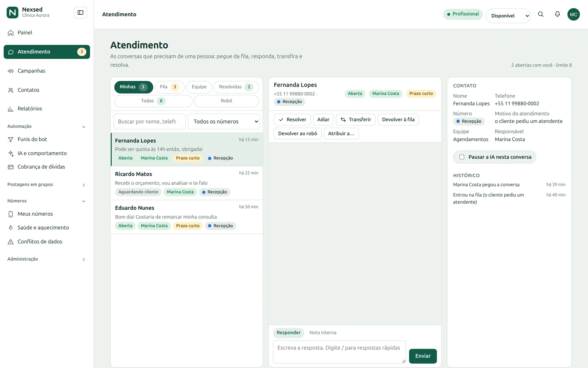This screenshot has height=368, width=588.
Task: Switch to the Fila tab
Action: 169,87
